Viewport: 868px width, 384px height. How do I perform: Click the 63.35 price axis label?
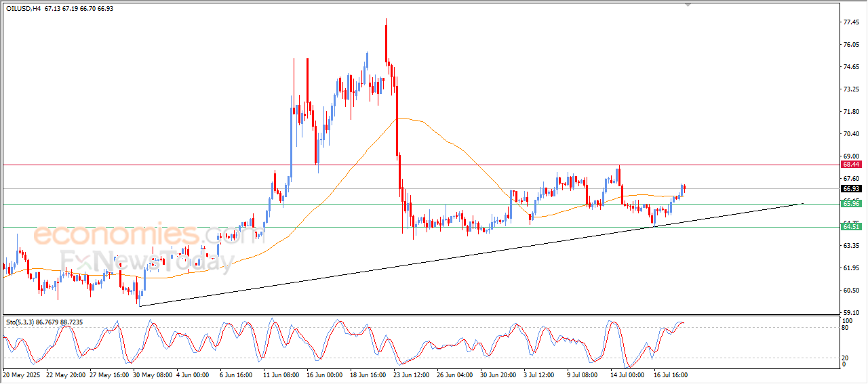coord(852,246)
